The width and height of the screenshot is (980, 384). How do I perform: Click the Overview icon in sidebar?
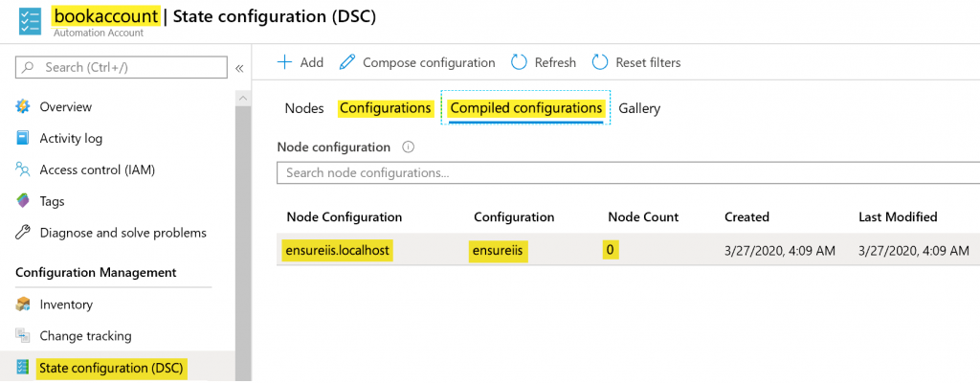pos(23,107)
